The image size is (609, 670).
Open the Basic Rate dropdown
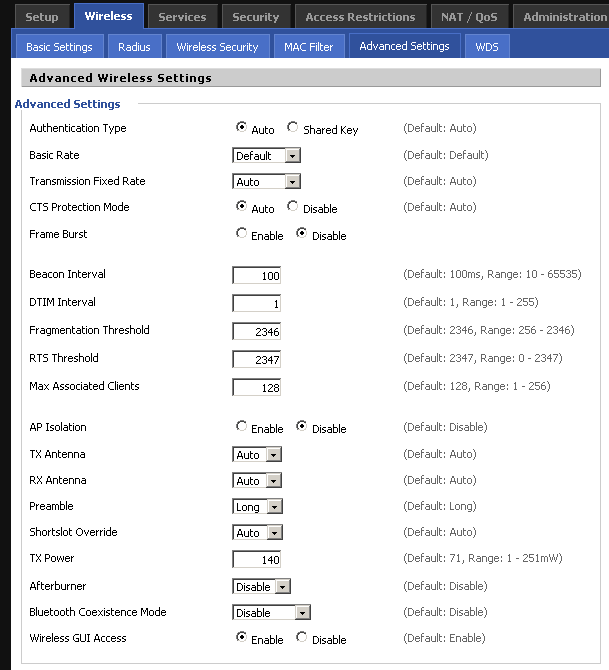(x=266, y=156)
